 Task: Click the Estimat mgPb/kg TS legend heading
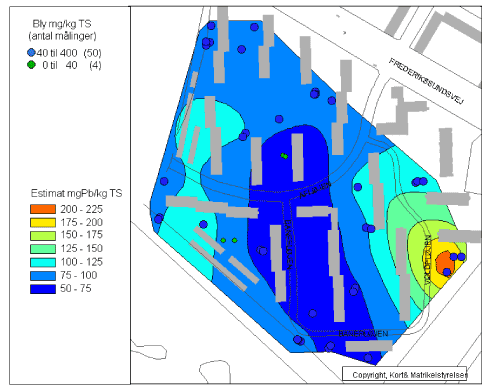click(76, 193)
